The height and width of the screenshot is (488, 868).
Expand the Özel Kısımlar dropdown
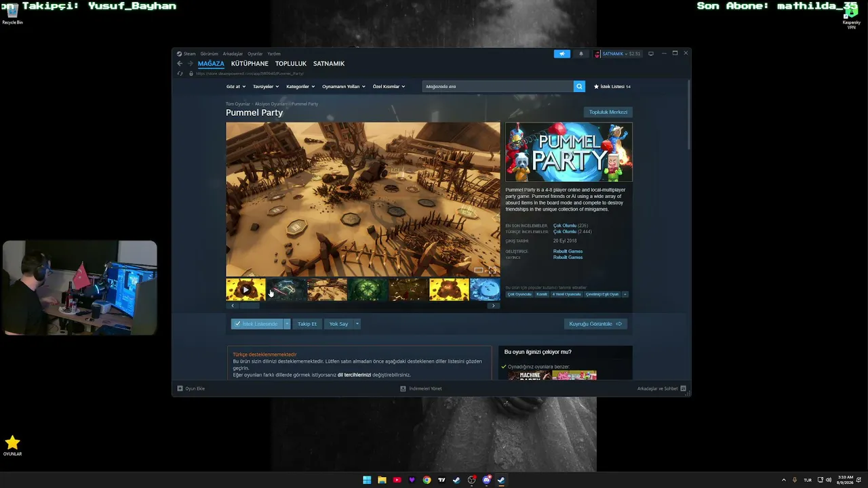(389, 87)
